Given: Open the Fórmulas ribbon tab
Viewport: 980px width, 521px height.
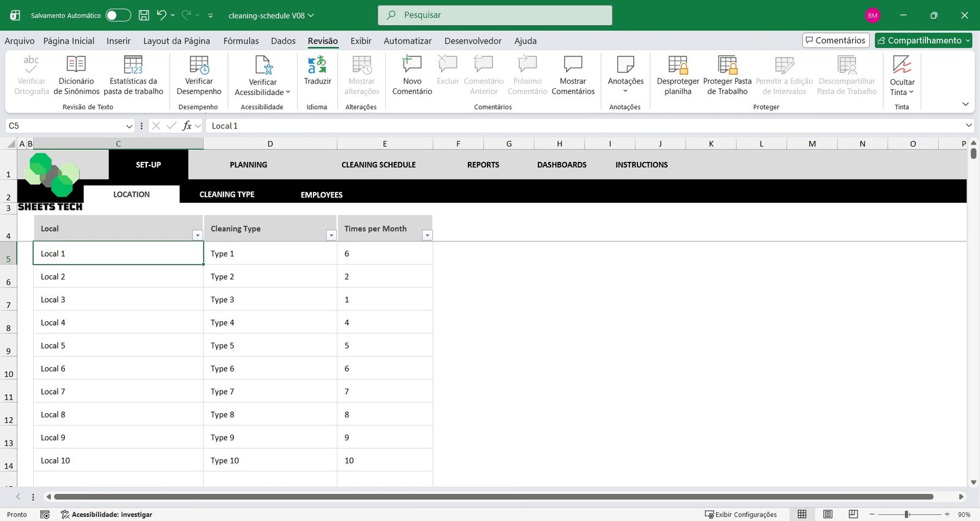Looking at the screenshot, I should point(241,41).
